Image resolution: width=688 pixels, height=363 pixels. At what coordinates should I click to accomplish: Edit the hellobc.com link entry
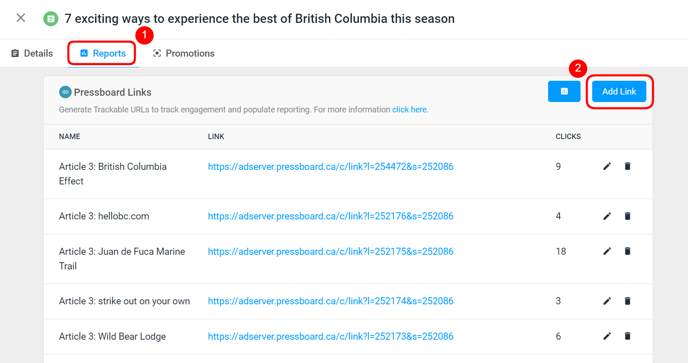tap(607, 216)
